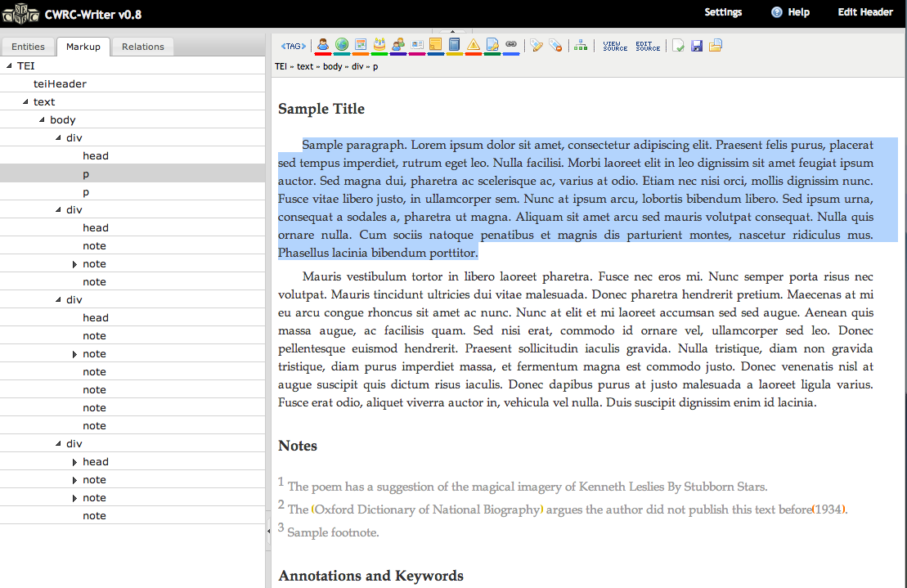Click the Edit Source button
Image resolution: width=907 pixels, height=588 pixels.
click(648, 47)
